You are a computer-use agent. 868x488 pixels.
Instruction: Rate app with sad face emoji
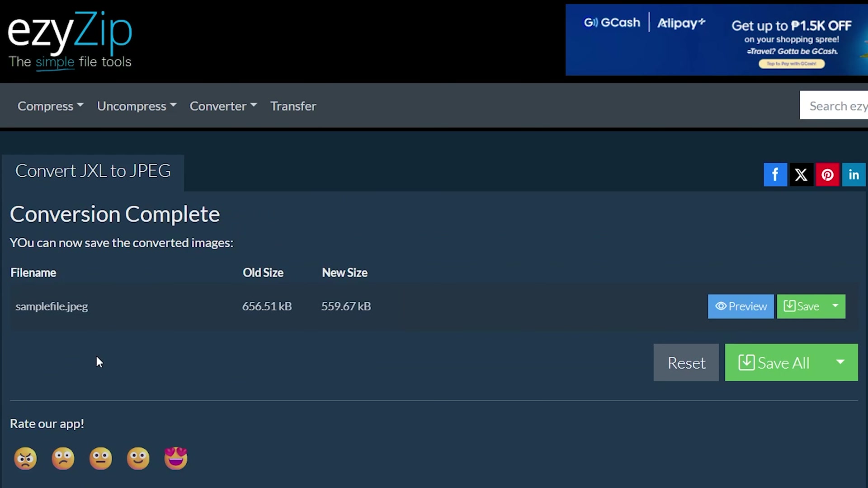63,458
